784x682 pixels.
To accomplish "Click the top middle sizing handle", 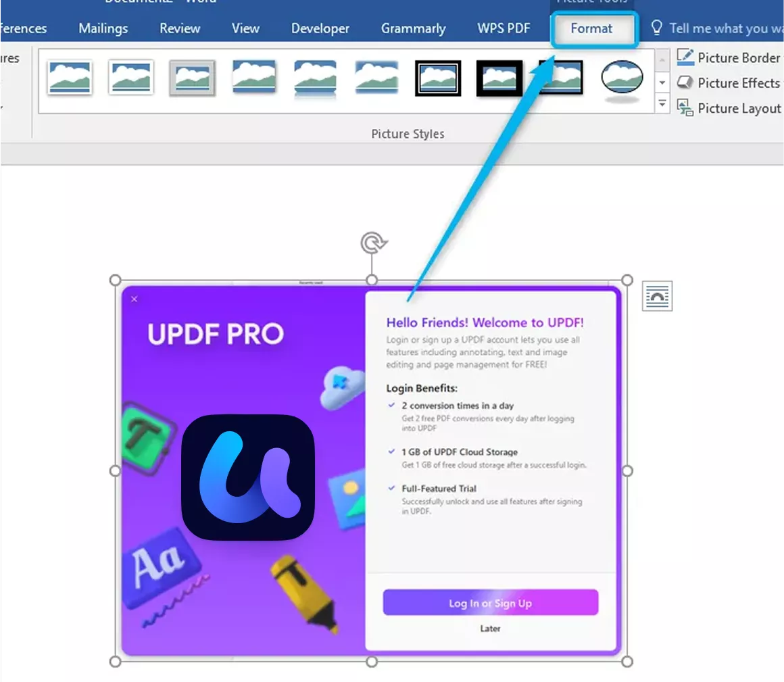I will click(x=372, y=280).
